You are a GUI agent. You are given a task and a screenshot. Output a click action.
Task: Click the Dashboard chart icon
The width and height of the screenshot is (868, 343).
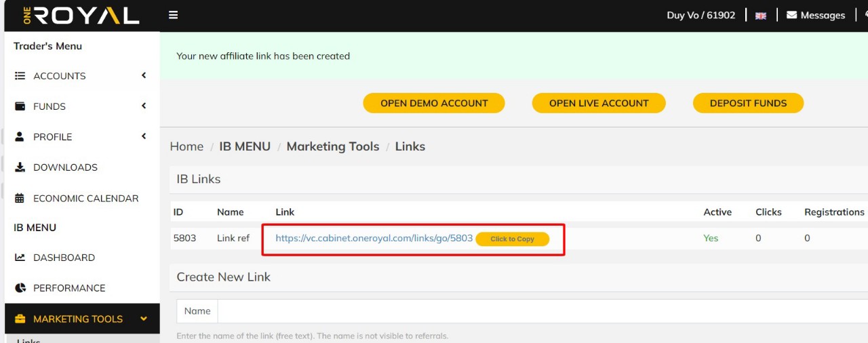20,258
